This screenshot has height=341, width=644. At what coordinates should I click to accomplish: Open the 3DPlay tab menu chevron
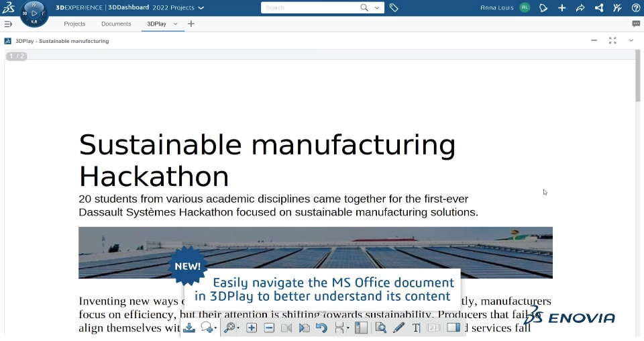click(175, 23)
